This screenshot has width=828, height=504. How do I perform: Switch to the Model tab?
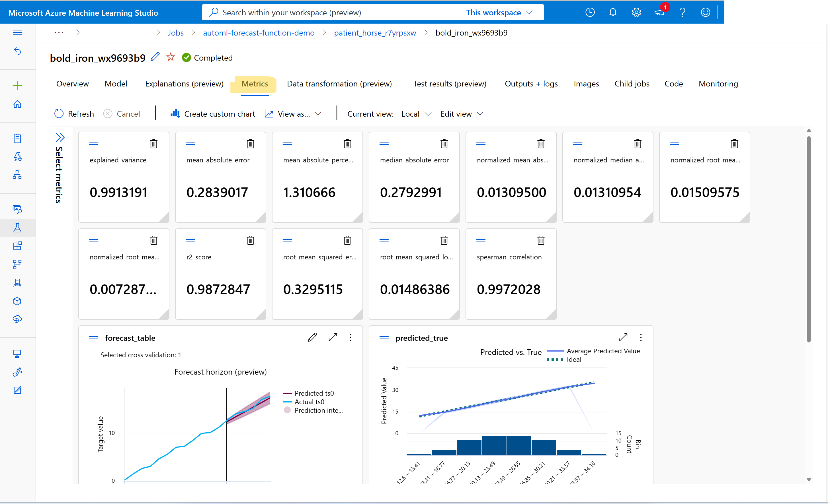click(x=116, y=84)
